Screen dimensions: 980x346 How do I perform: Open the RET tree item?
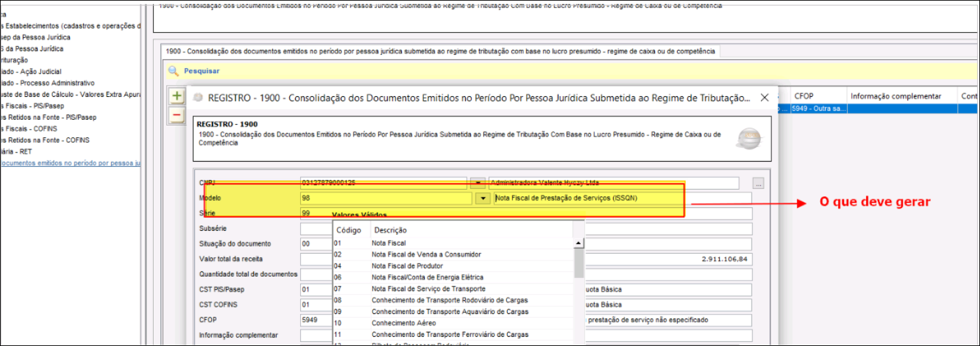pyautogui.click(x=16, y=152)
